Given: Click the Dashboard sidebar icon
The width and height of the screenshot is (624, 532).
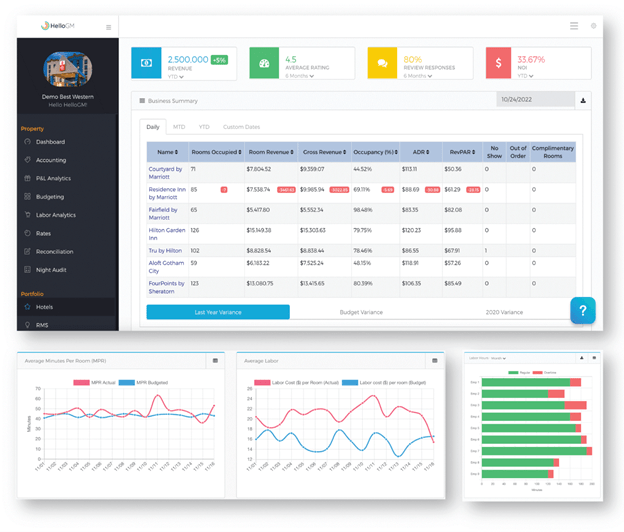Looking at the screenshot, I should click(x=27, y=142).
